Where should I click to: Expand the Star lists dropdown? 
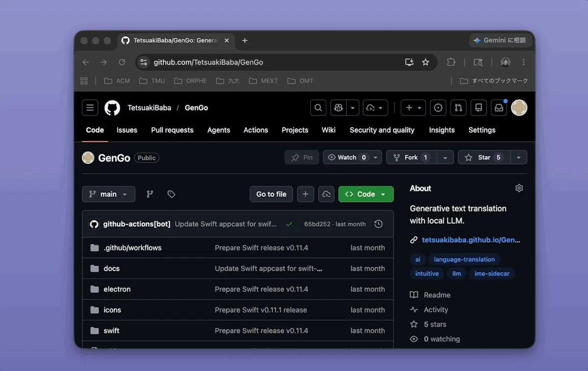(x=519, y=158)
